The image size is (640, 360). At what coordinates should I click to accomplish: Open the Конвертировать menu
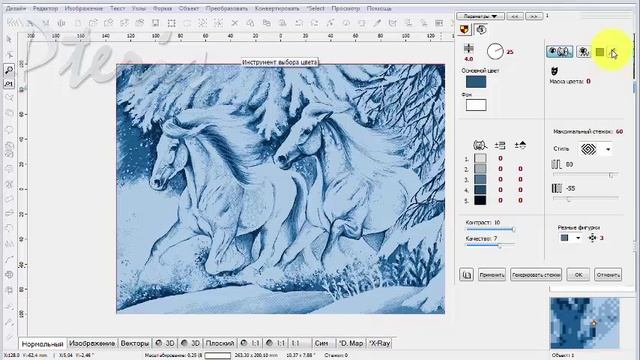coord(277,8)
